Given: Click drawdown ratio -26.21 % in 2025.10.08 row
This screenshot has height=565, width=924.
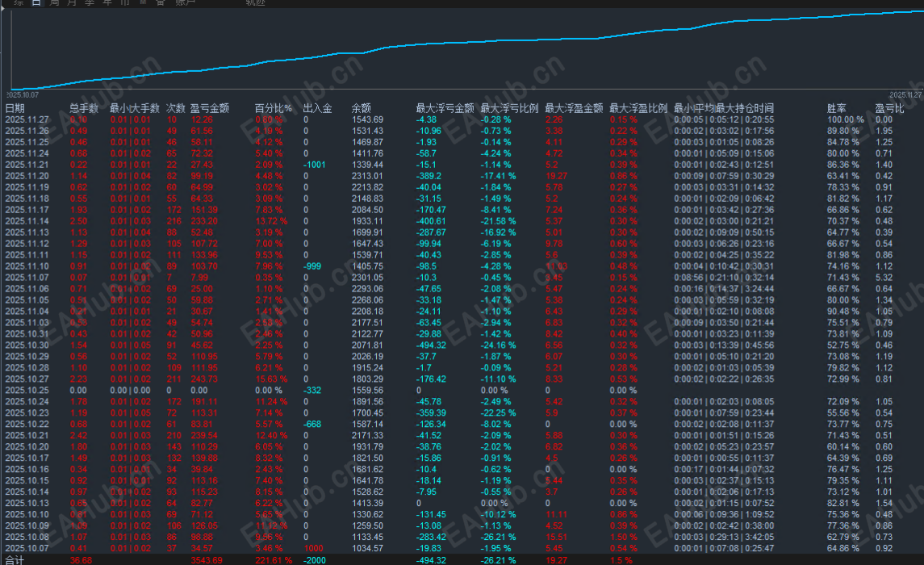Looking at the screenshot, I should coord(498,537).
